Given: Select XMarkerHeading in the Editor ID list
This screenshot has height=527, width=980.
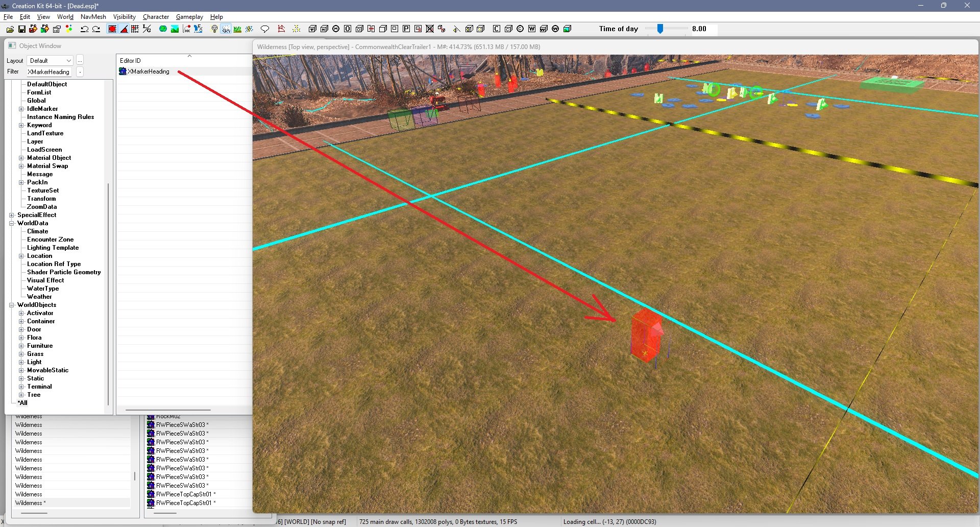Looking at the screenshot, I should [x=149, y=71].
